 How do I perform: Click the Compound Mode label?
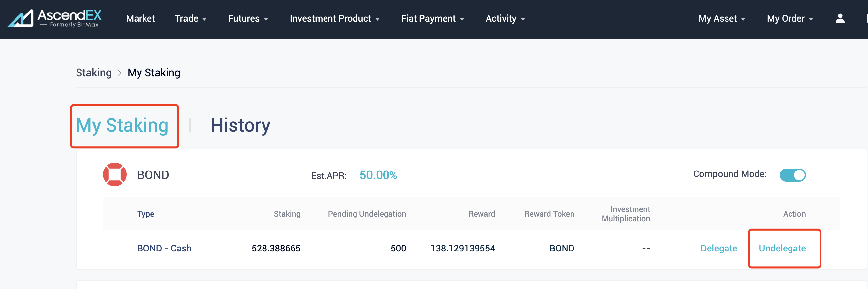[x=729, y=174]
